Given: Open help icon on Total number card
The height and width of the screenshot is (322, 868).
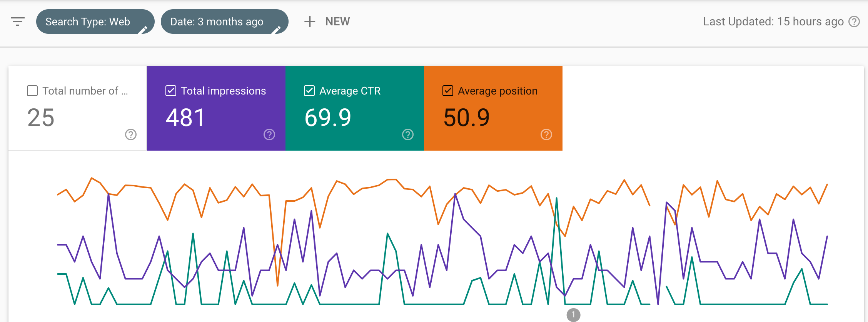Looking at the screenshot, I should click(131, 134).
